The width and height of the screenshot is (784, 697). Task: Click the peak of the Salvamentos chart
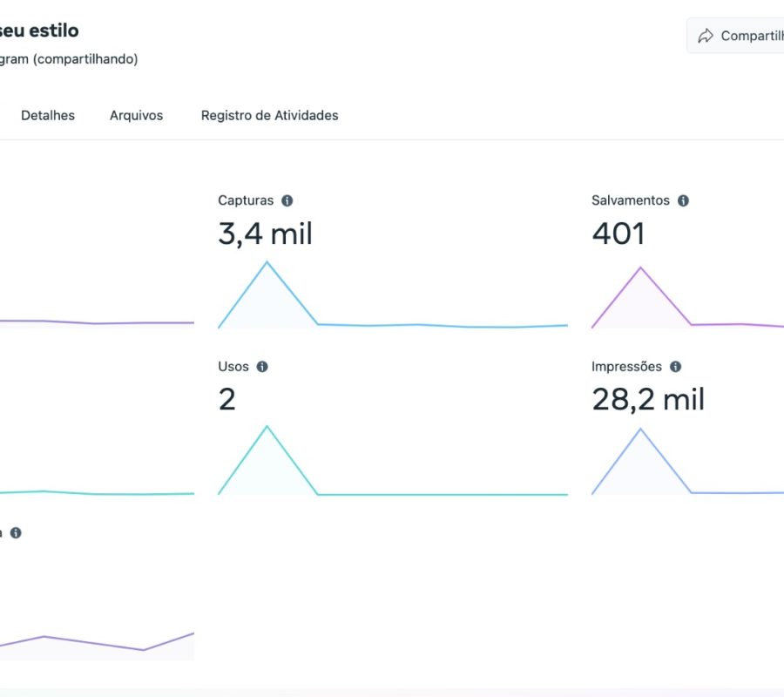click(640, 268)
